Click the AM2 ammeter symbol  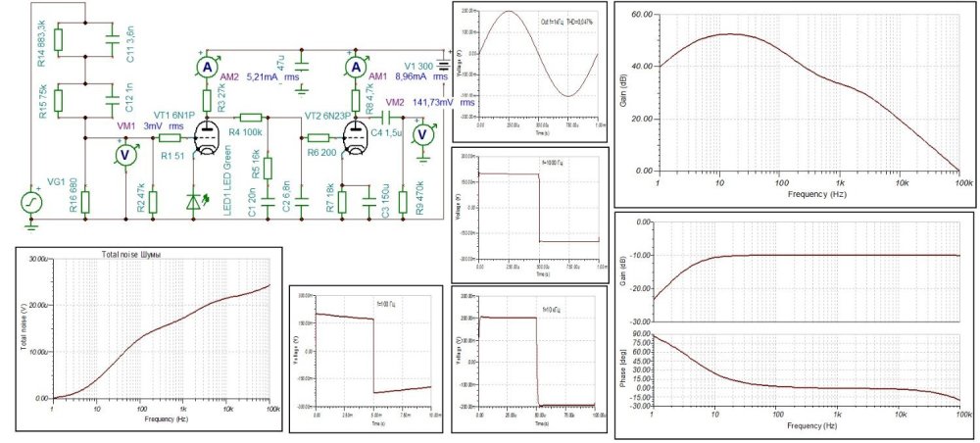pos(207,66)
